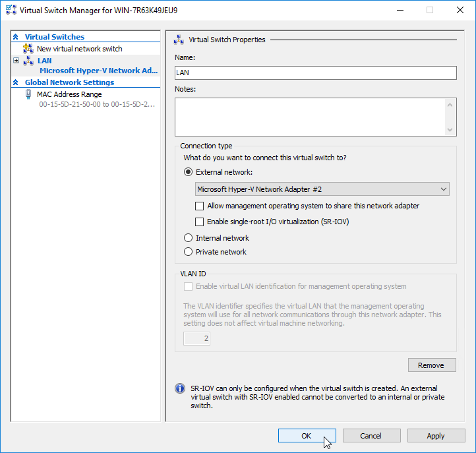The width and height of the screenshot is (476, 453).
Task: Choose the Private network option
Action: [189, 252]
